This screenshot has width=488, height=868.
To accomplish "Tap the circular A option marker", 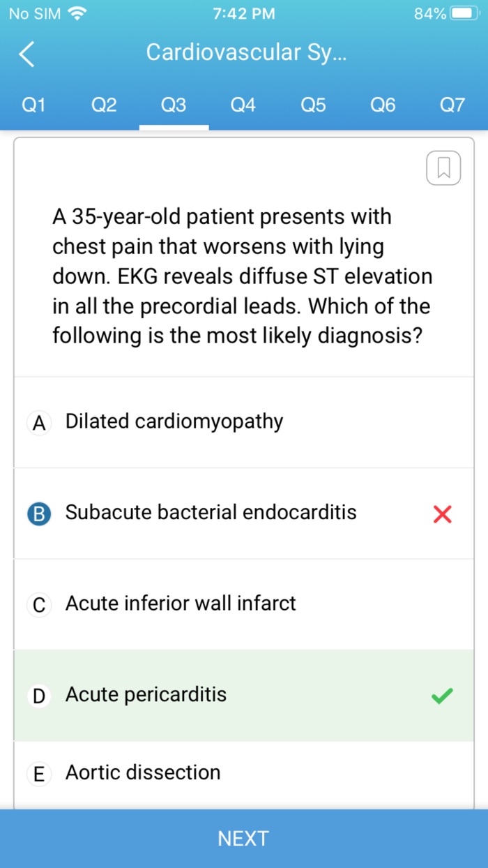I will (39, 422).
